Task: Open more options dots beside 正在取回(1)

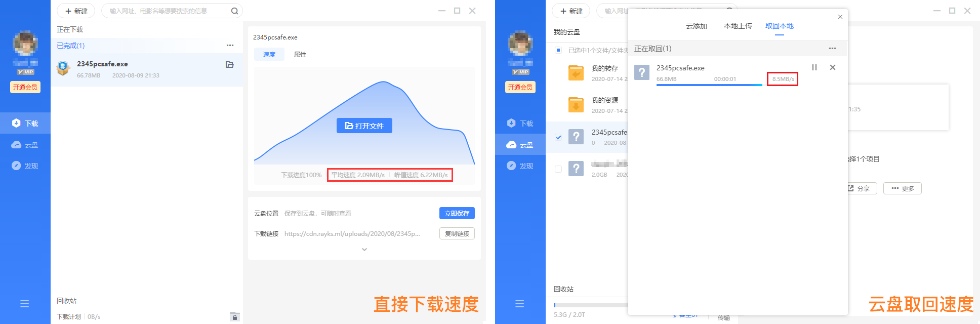Action: click(832, 49)
